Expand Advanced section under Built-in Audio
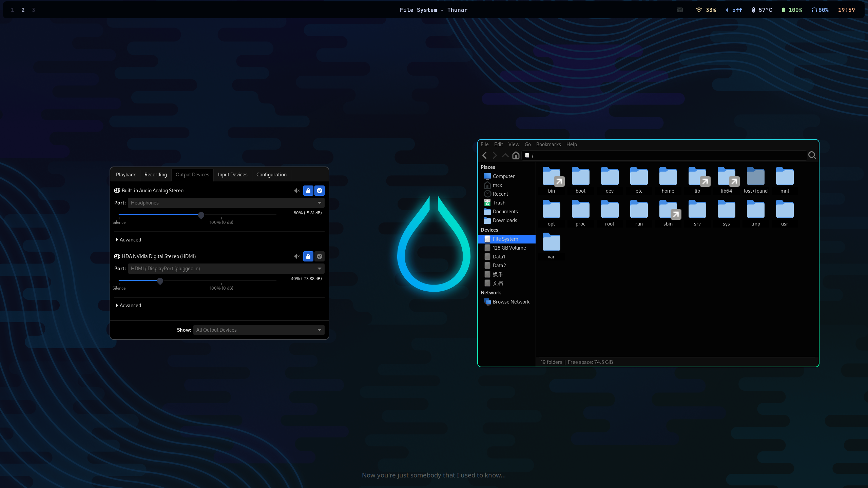Image resolution: width=868 pixels, height=488 pixels. pos(128,240)
